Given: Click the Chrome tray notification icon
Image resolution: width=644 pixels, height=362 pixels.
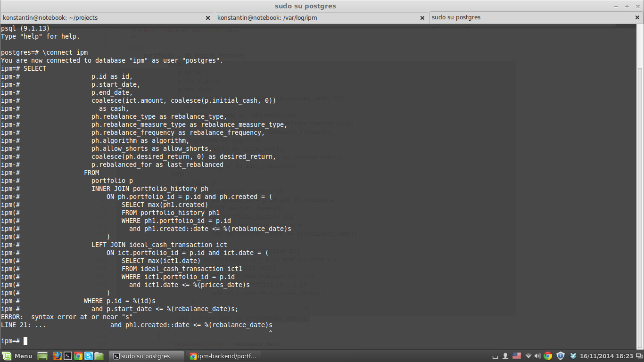Looking at the screenshot, I should [x=548, y=356].
